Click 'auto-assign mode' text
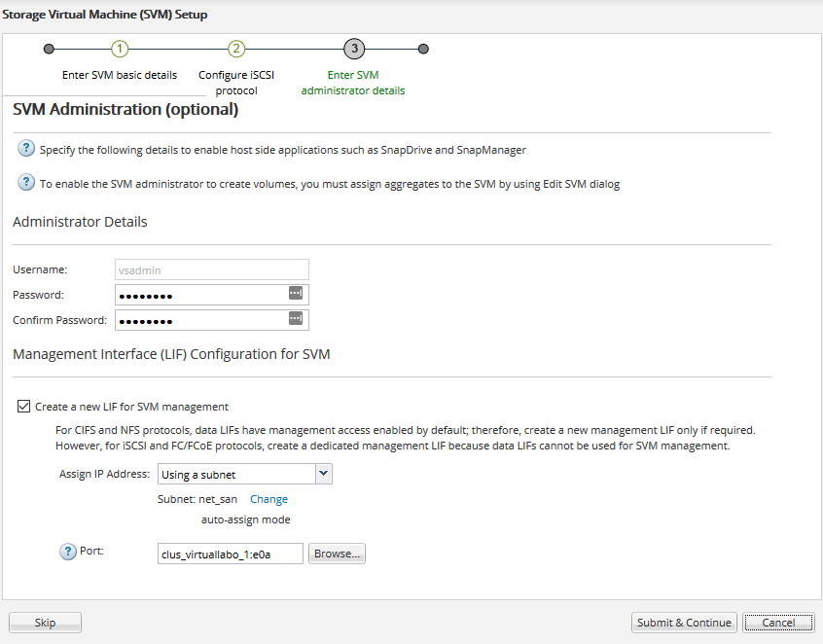Image resolution: width=823 pixels, height=644 pixels. click(x=246, y=519)
